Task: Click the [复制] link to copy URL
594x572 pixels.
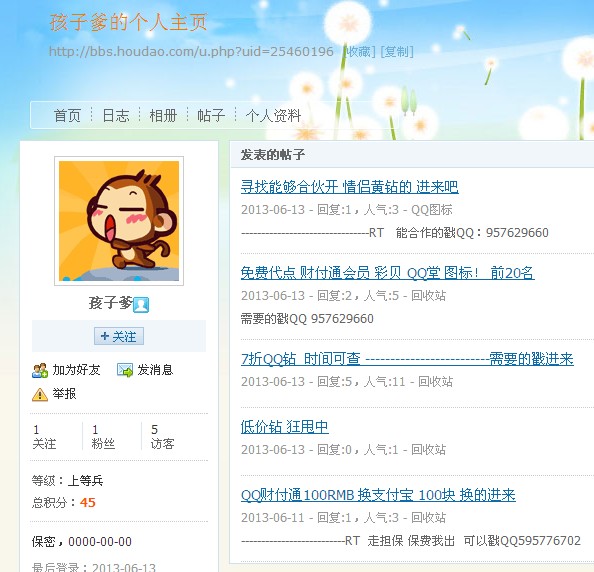Action: tap(397, 51)
